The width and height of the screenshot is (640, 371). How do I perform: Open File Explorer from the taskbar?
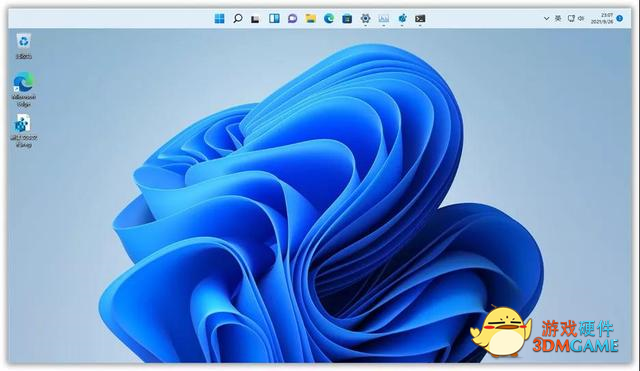[x=311, y=18]
